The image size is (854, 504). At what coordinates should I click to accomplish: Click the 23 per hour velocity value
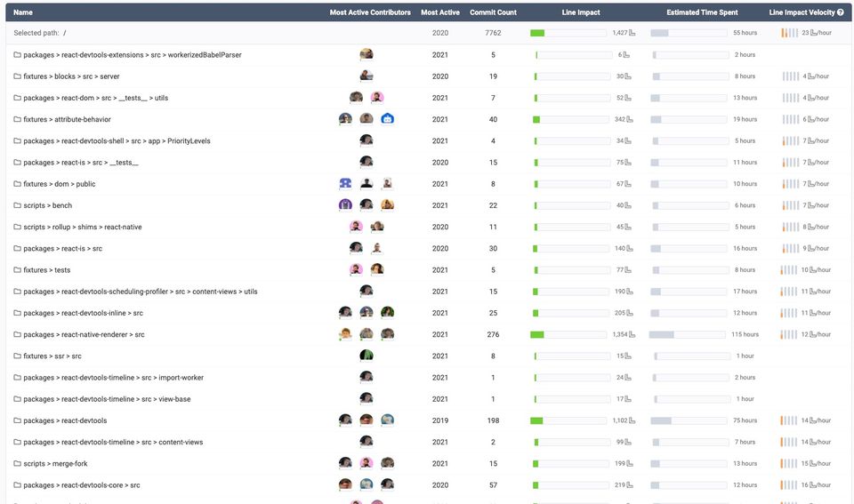[817, 33]
